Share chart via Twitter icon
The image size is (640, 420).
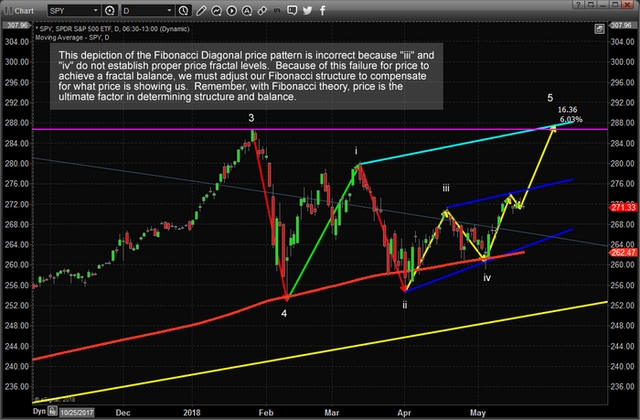pos(307,11)
